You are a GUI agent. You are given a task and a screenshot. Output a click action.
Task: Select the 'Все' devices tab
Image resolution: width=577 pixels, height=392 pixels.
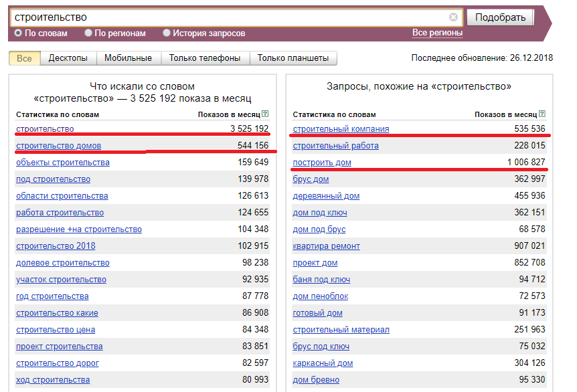tap(24, 58)
